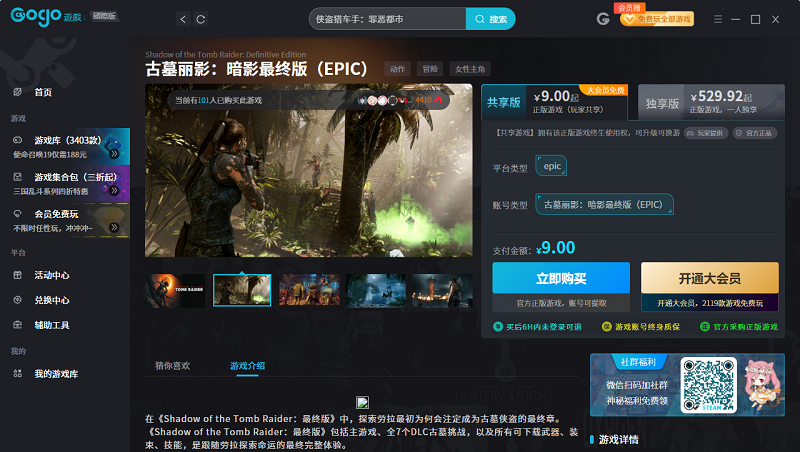The width and height of the screenshot is (800, 452).
Task: Select the epic platform type option
Action: (x=552, y=166)
